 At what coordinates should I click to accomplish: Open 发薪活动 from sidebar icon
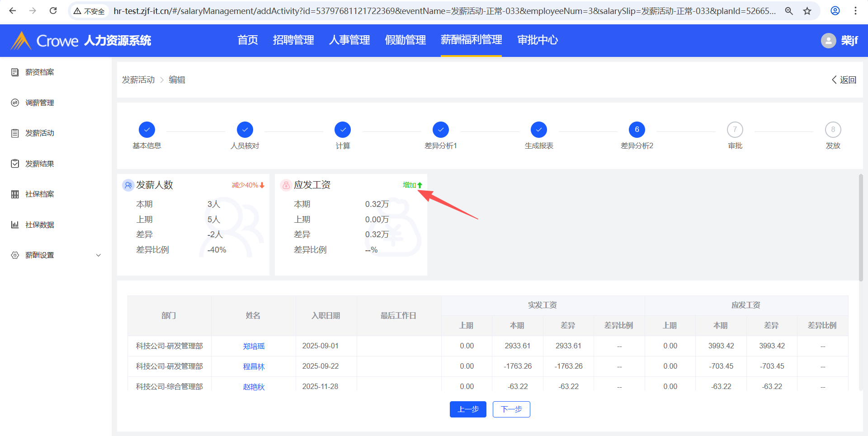15,133
